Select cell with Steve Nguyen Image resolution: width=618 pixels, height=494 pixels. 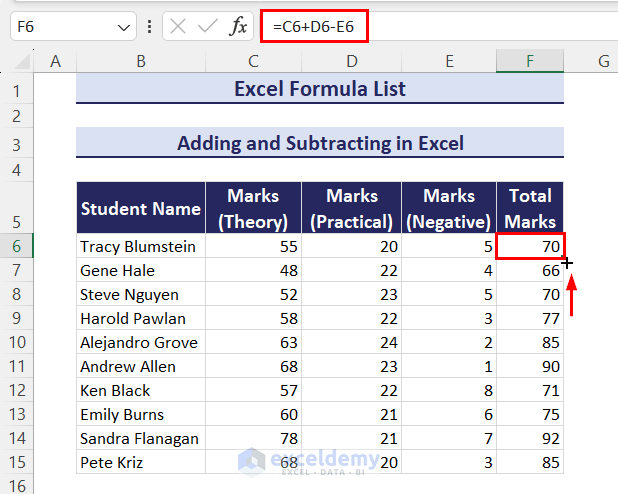tap(141, 295)
